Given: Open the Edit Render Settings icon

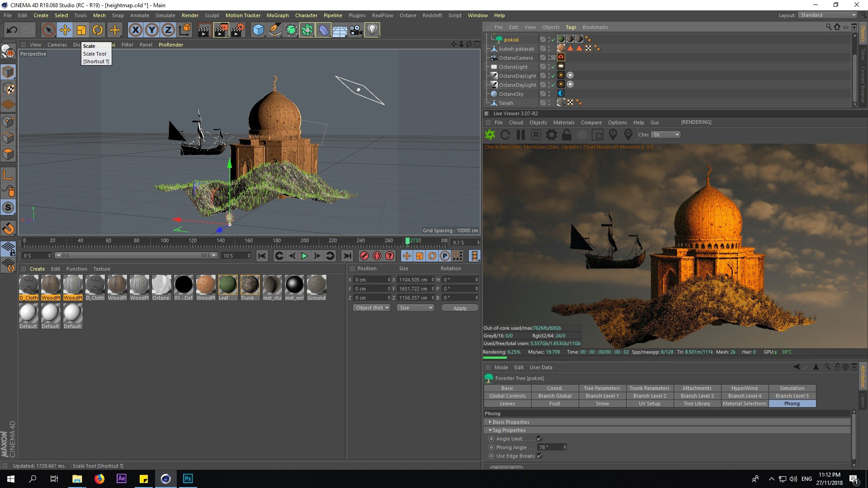Looking at the screenshot, I should click(237, 30).
